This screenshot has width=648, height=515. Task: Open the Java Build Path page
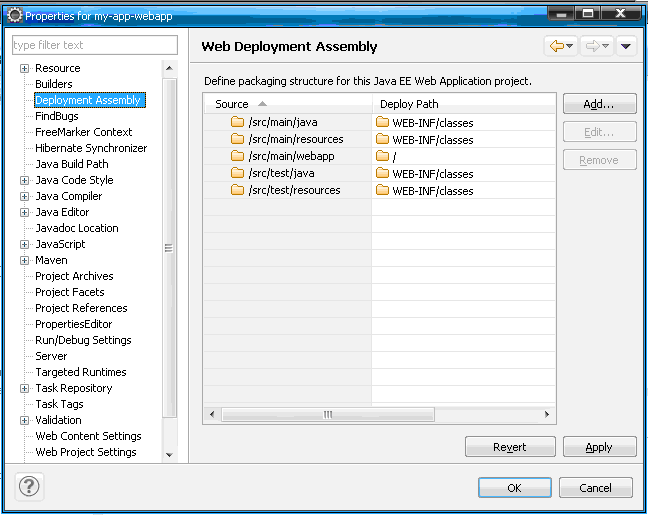72,164
